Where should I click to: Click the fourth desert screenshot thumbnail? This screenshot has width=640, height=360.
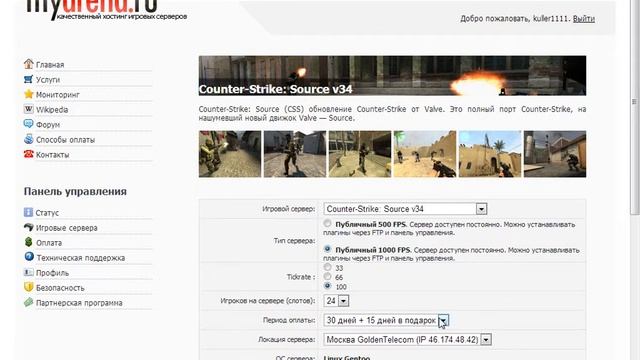[425, 154]
